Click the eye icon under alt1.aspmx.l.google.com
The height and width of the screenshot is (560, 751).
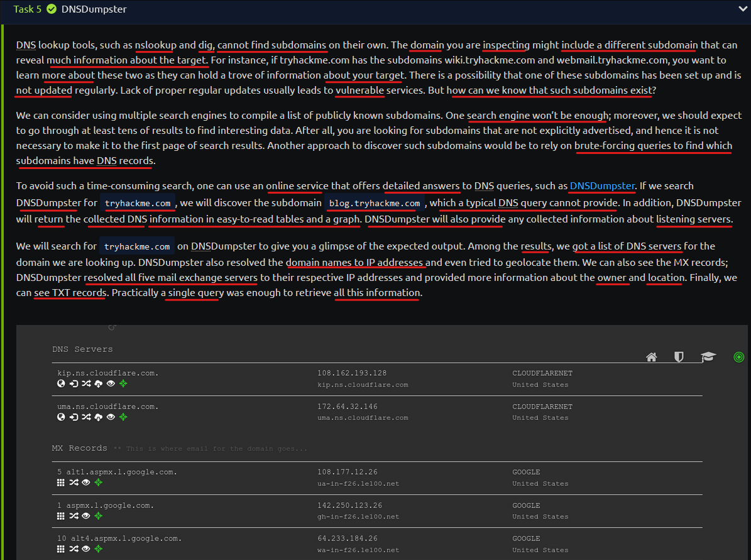pos(85,483)
